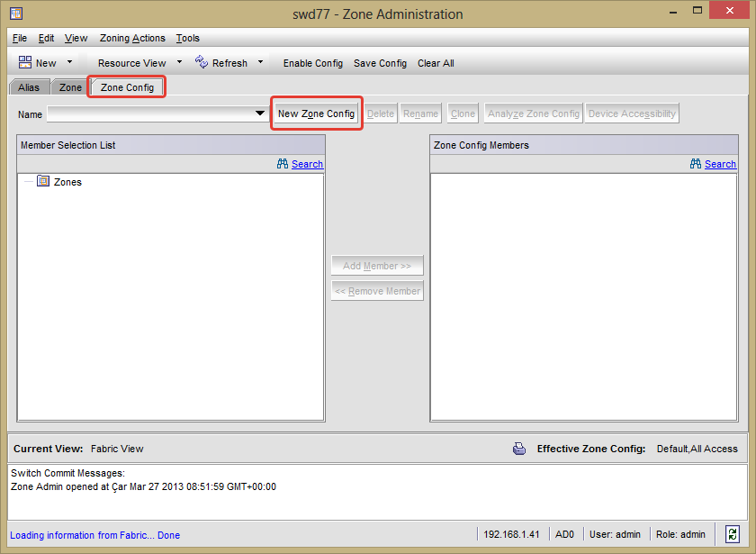Screen dimensions: 756x554
Task: Click binoculars icon in Member Selection List
Action: pos(283,164)
